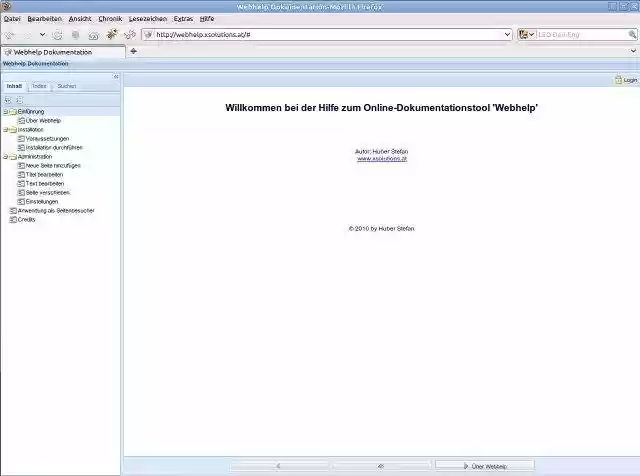The image size is (640, 476).
Task: Click the © 2010 by Huber Stefan text
Action: 382,229
